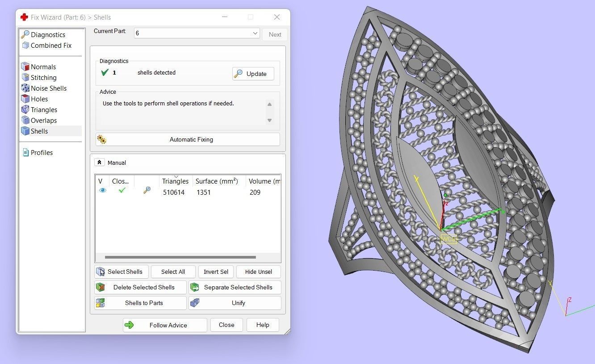Viewport: 595px width, 364px height.
Task: Click the closed-shell green check in table row
Action: tap(122, 190)
